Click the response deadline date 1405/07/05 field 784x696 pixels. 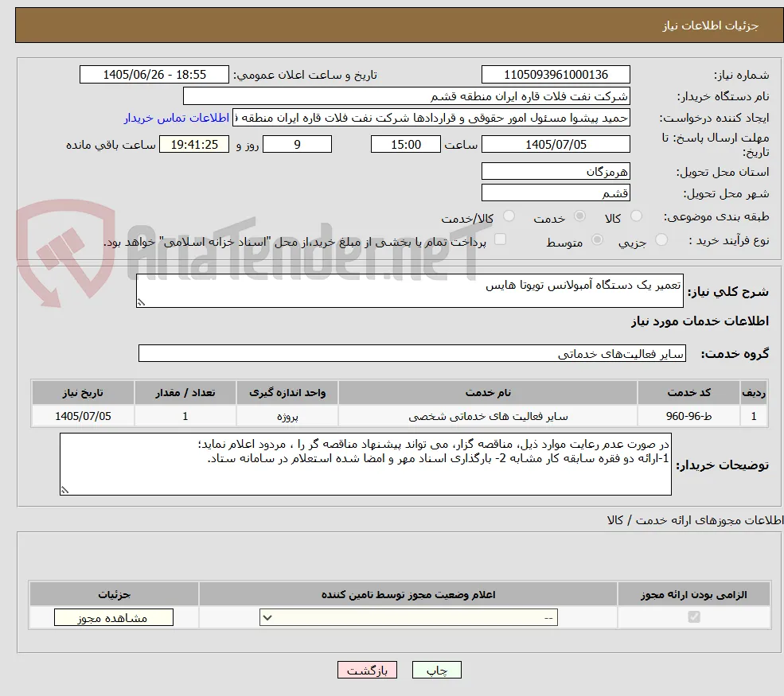[556, 145]
